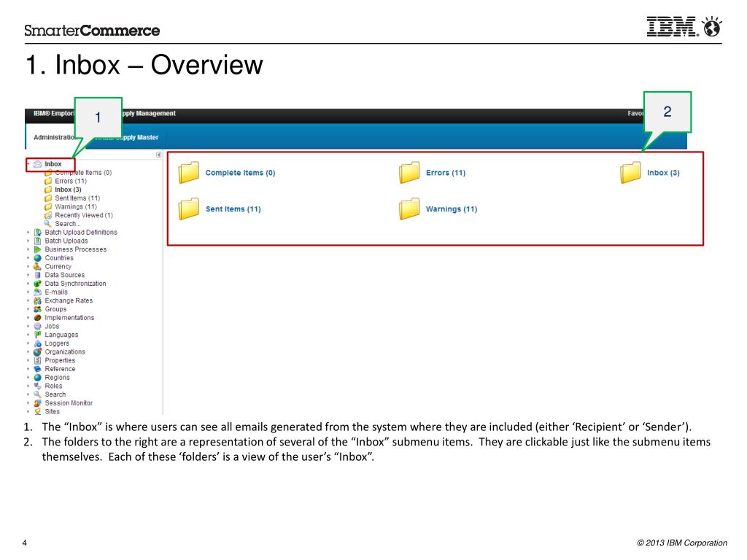Click the Batch Uploads icon
The height and width of the screenshot is (560, 747).
point(38,241)
